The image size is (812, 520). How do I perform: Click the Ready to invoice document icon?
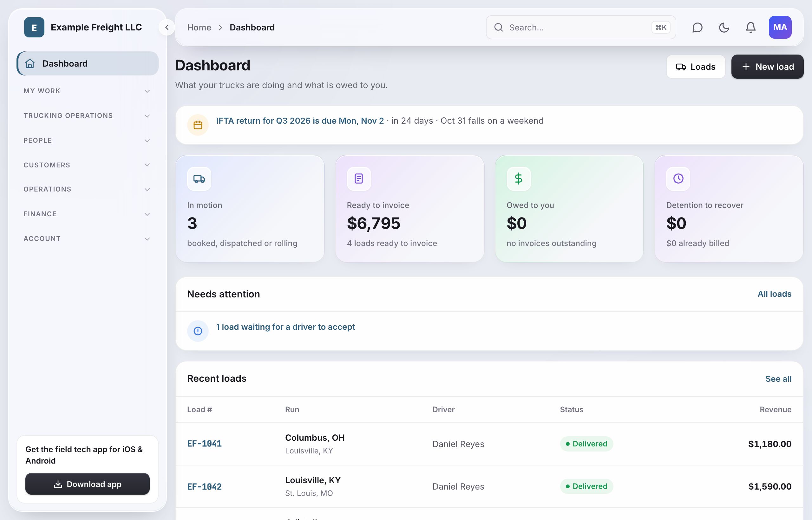[x=359, y=179]
